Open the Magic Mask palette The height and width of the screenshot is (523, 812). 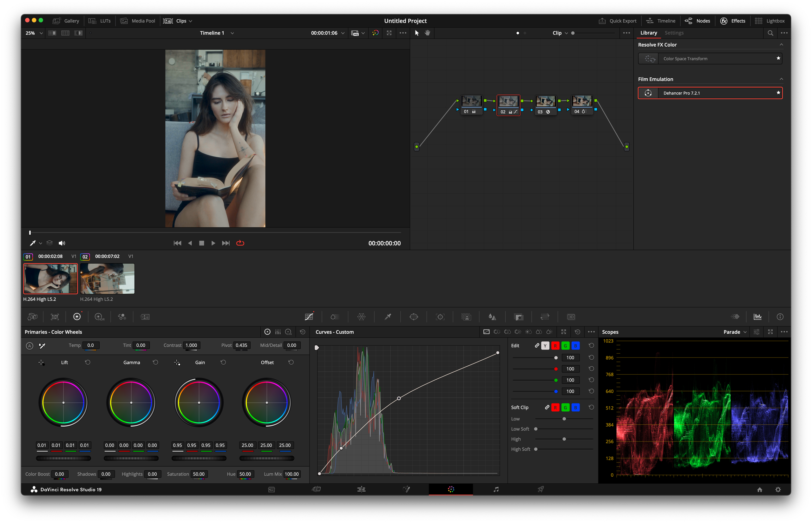click(466, 317)
